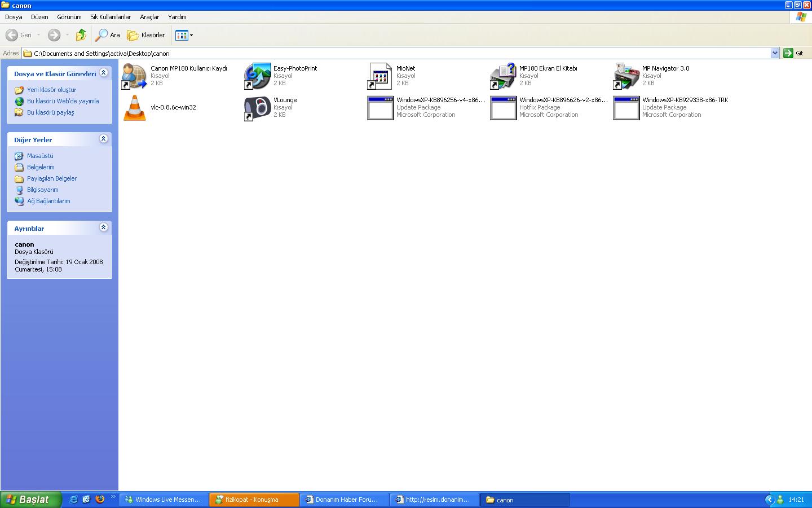Open the Görünüm menu
This screenshot has width=812, height=508.
point(69,17)
